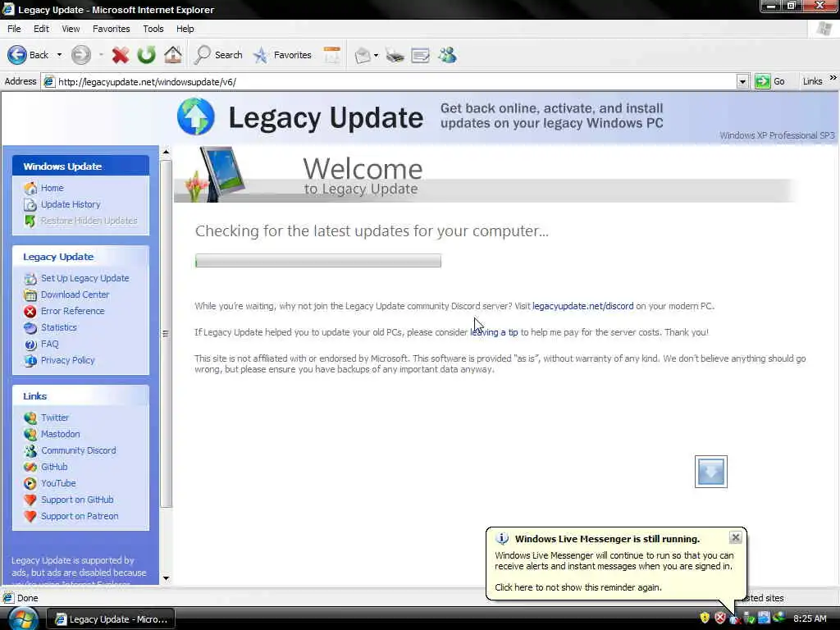
Task: Click the Go button
Action: point(769,81)
